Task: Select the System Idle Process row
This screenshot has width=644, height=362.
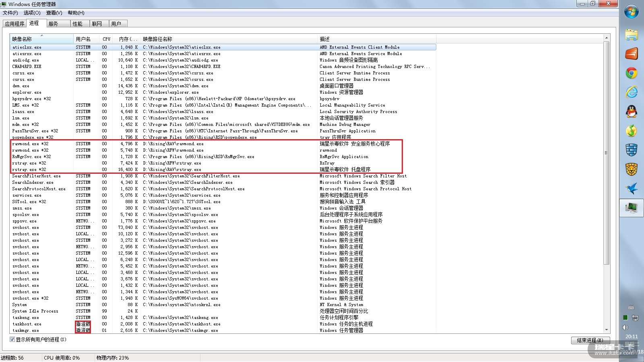Action: 223,311
